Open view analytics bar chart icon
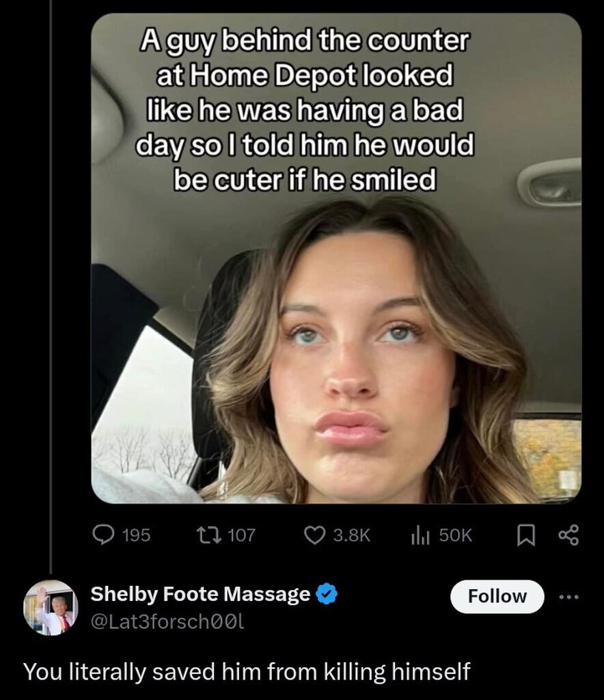Screen dimensions: 604x700 419,535
